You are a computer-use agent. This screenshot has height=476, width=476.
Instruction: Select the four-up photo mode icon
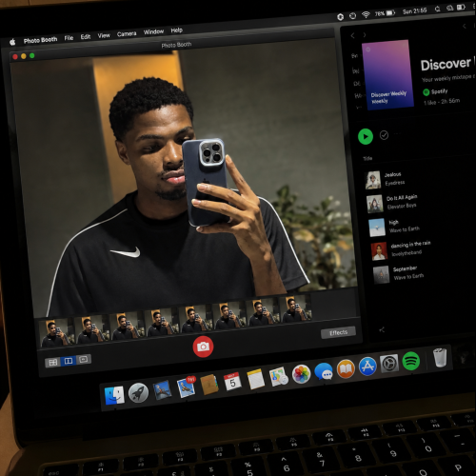click(53, 362)
